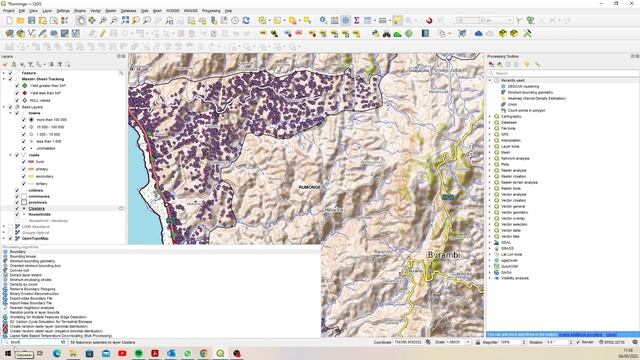Toggle visibility of the Feature layer
The image size is (640, 360).
[x=11, y=73]
